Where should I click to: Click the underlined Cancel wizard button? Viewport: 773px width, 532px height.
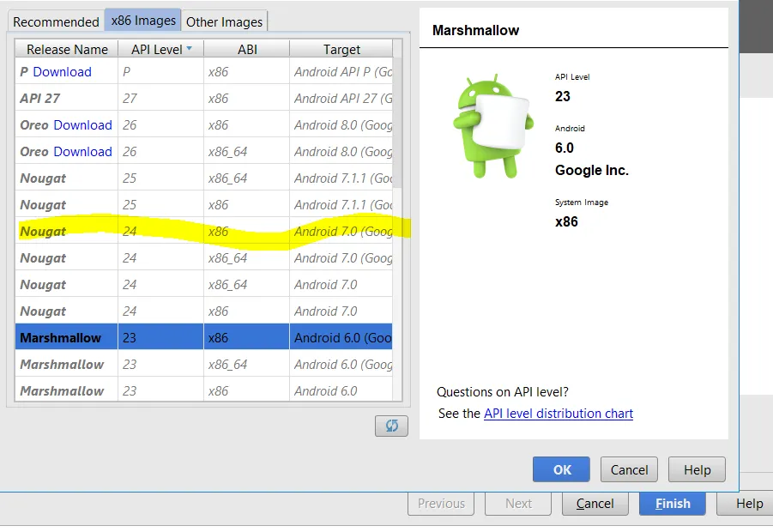pyautogui.click(x=595, y=504)
